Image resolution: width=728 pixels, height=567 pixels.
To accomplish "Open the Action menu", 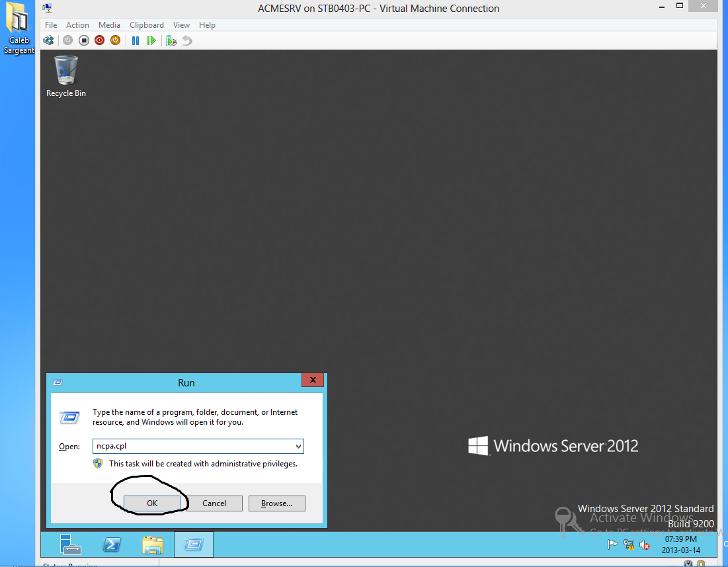I will [77, 25].
